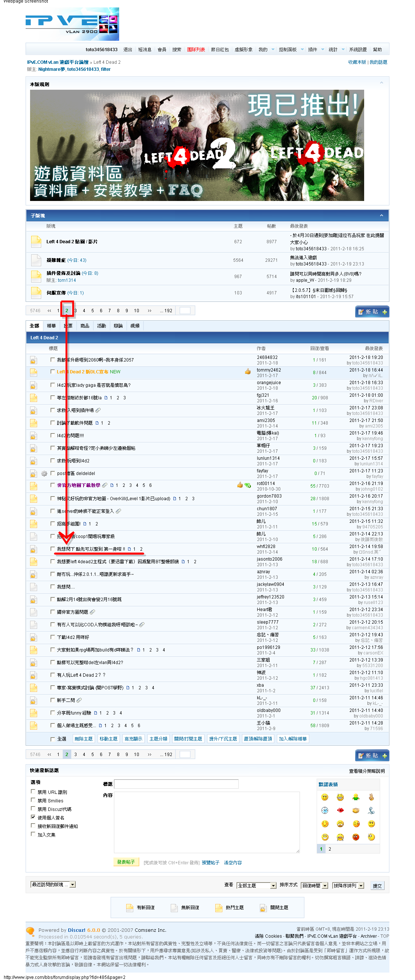This screenshot has width=415, height=980.
Task: Tick the 全選 select-all checkbox
Action: click(53, 739)
